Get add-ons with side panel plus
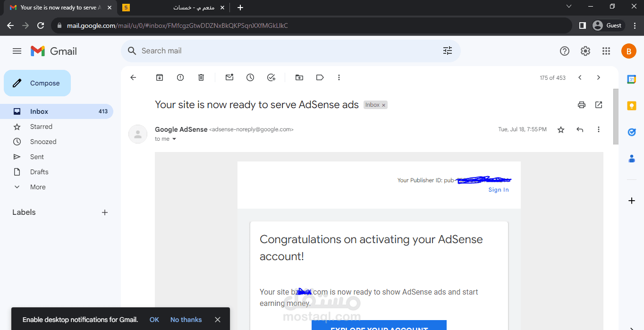 (x=632, y=201)
